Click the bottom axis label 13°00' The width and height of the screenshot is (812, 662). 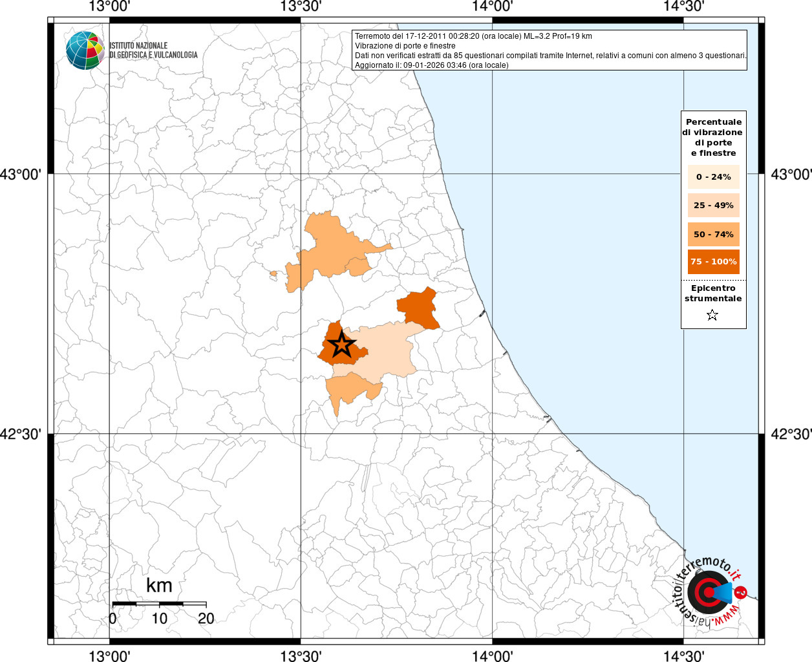[x=110, y=656]
